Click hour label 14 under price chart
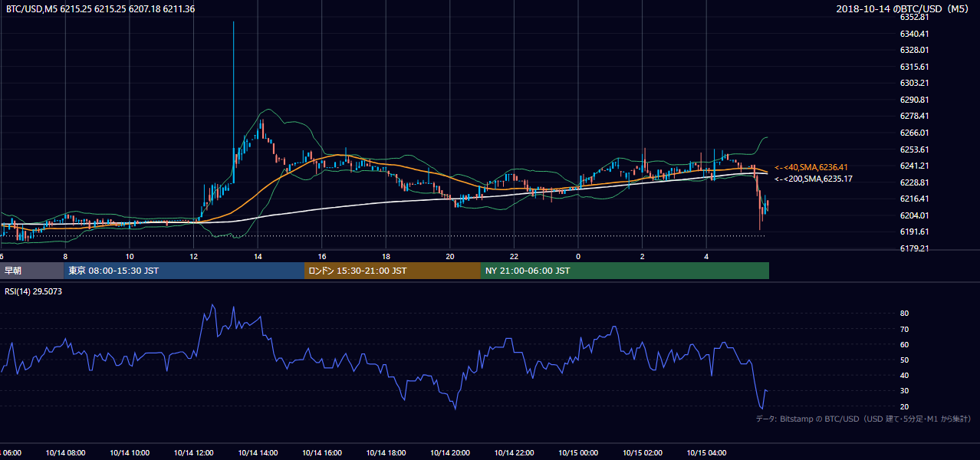 tap(258, 256)
